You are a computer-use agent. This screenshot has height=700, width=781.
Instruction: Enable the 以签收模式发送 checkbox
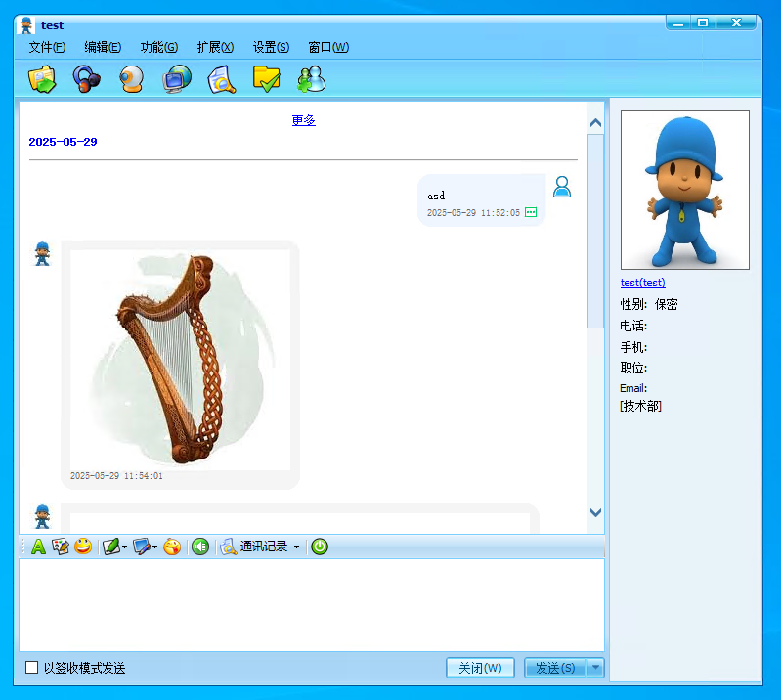click(x=31, y=667)
